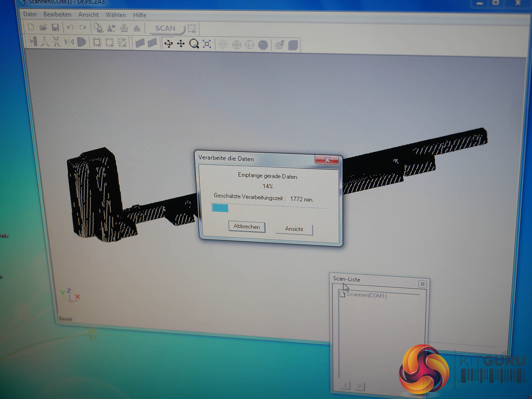Close the Scan-Liste panel
532x399 pixels.
(x=422, y=284)
